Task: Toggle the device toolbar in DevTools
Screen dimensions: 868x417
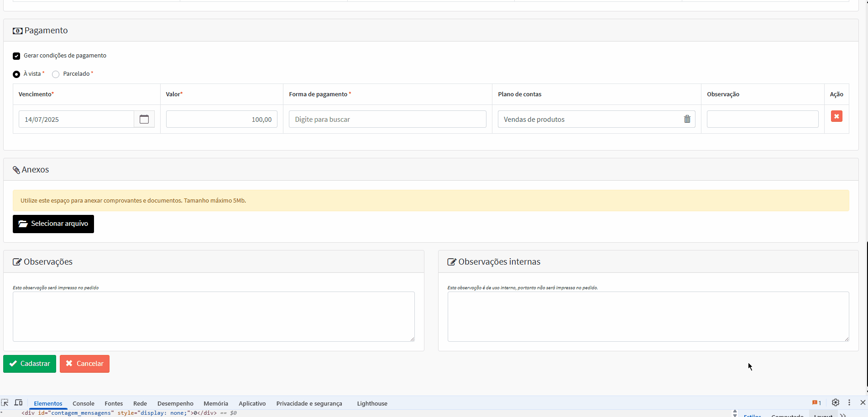Action: coord(18,402)
